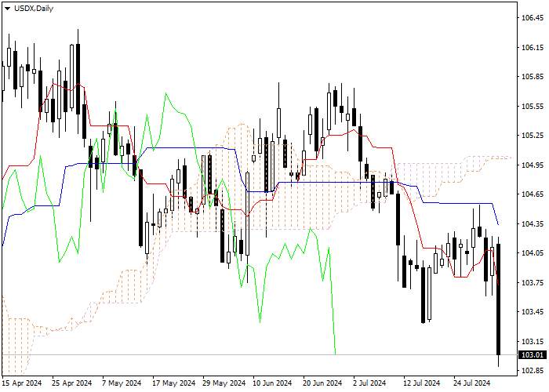
Task: Click the 103.45 price axis label
Action: (533, 312)
